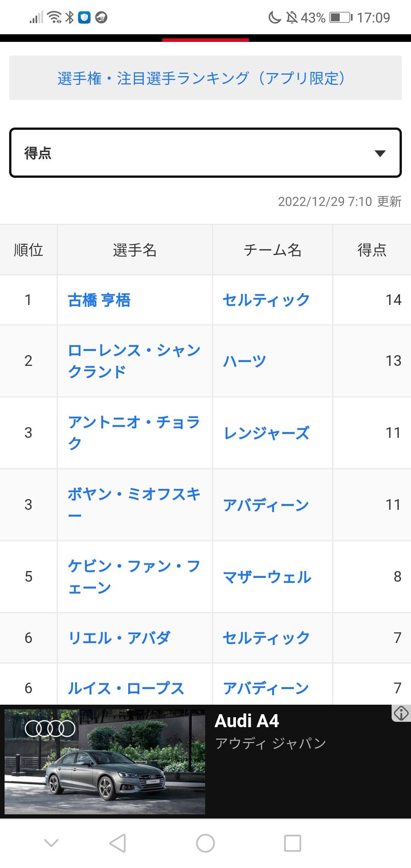Open the 得点 ranking category dropdown
Screen dimensions: 411x868
tap(205, 153)
